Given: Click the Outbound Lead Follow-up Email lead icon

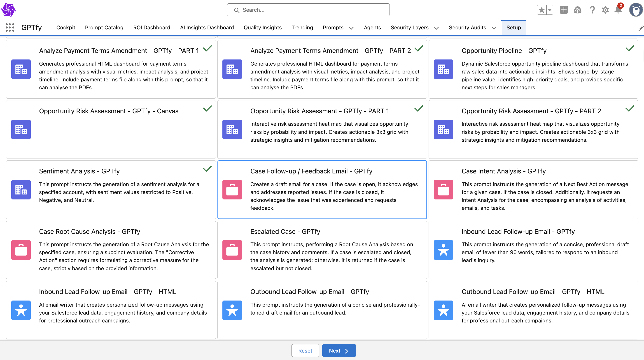Looking at the screenshot, I should tap(232, 310).
